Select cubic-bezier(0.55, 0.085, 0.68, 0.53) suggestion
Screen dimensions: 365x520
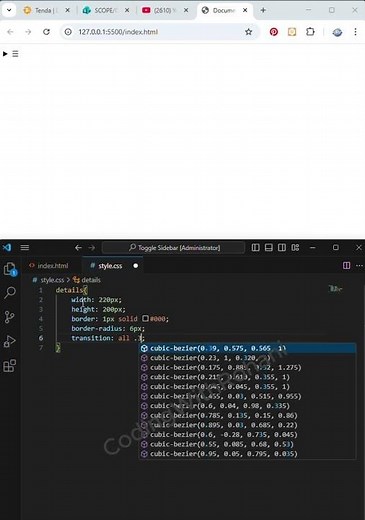tap(247, 444)
